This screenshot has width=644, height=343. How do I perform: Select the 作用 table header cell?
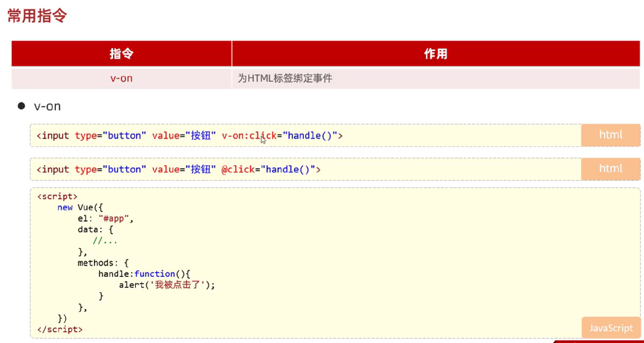coord(436,53)
